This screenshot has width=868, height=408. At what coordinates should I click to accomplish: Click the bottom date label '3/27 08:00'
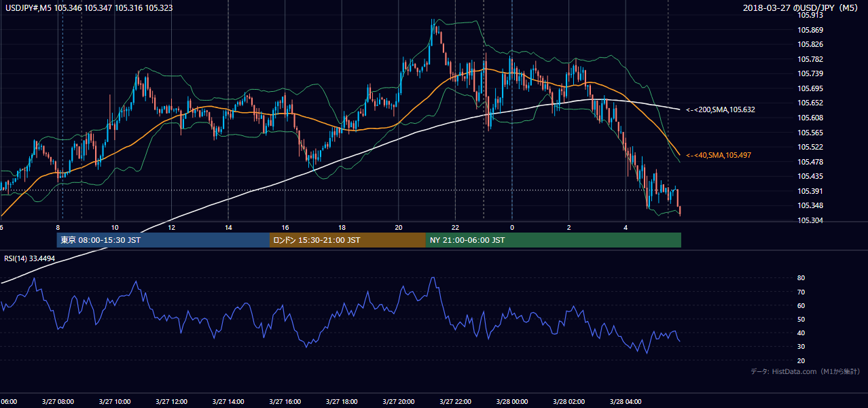57,402
